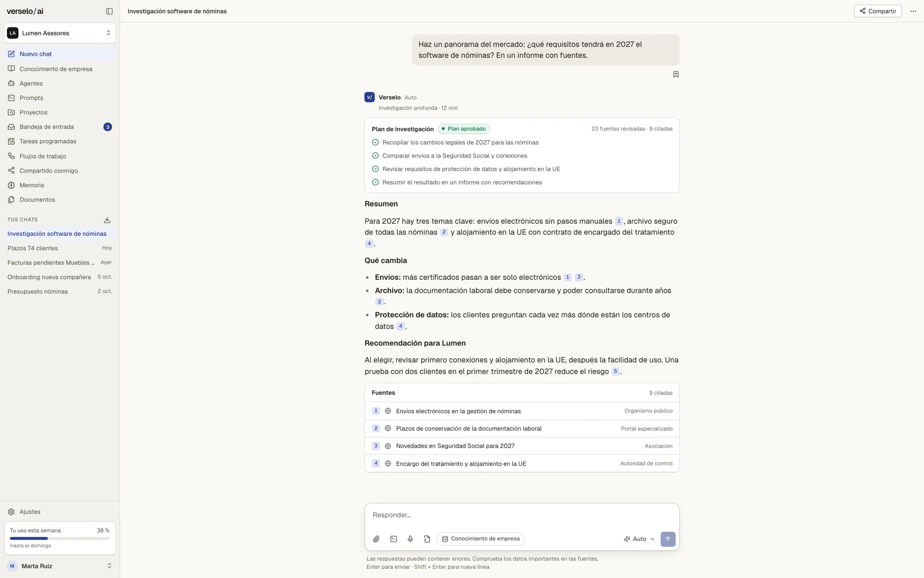Open the 'Plazos T4 clientes' chat

pos(60,248)
